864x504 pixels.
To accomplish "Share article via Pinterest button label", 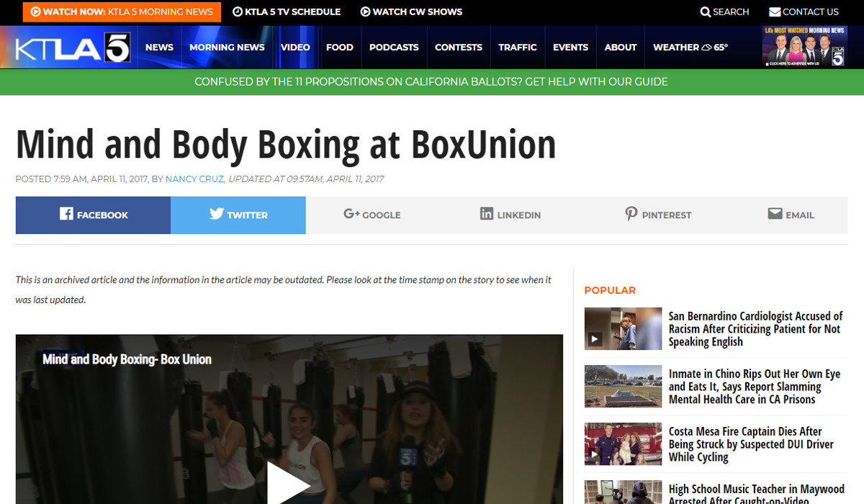I will tap(667, 215).
